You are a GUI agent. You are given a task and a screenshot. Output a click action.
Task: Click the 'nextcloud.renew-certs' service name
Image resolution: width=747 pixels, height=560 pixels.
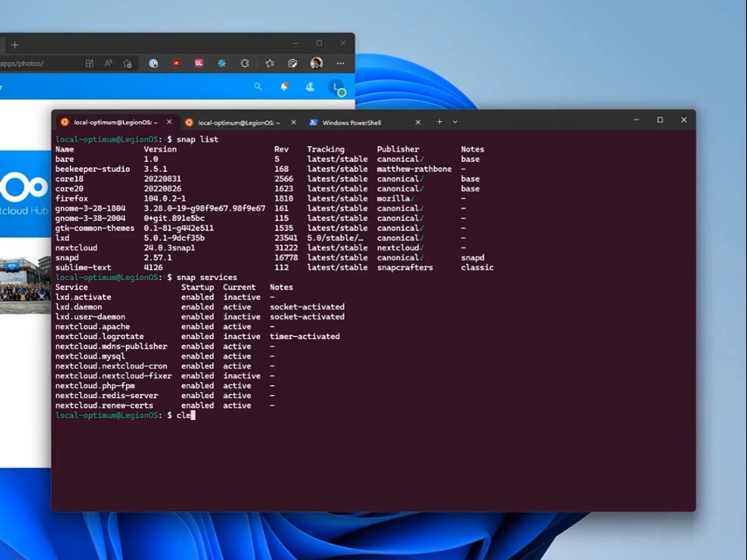104,406
